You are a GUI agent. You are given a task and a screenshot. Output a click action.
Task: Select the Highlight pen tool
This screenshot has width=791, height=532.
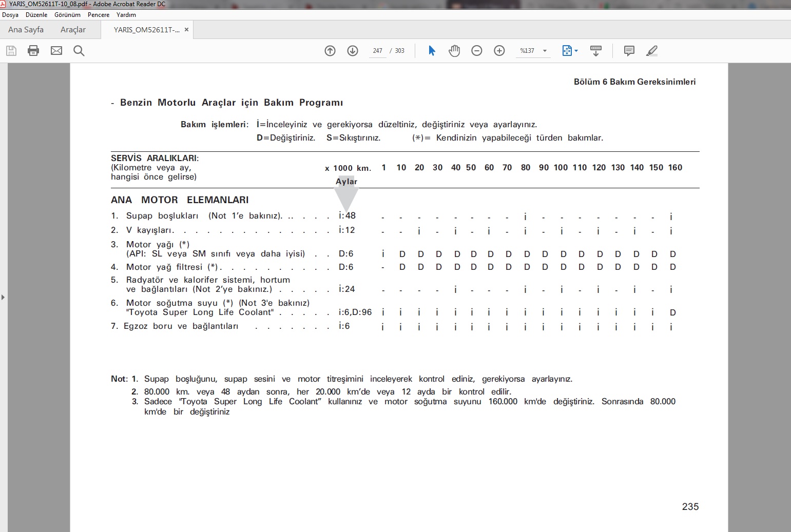[652, 51]
